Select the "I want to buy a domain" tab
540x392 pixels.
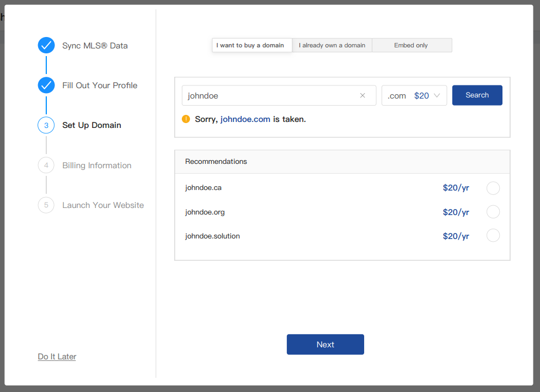250,45
